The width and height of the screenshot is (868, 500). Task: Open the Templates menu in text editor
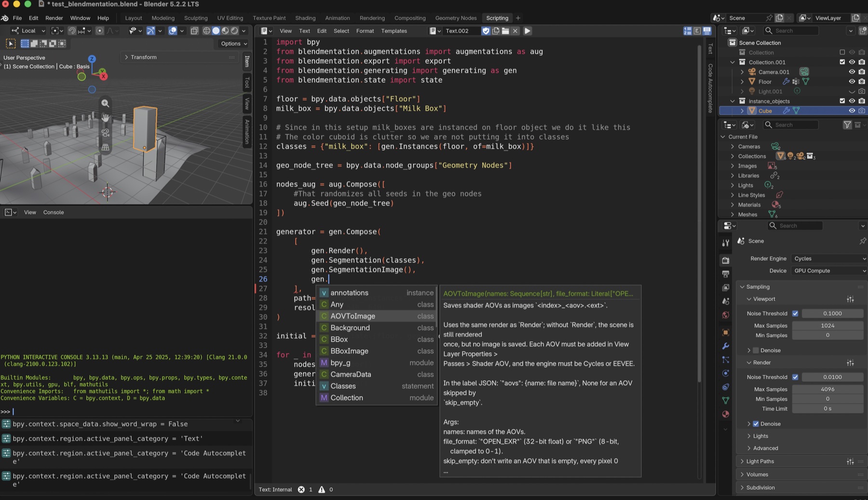point(394,31)
